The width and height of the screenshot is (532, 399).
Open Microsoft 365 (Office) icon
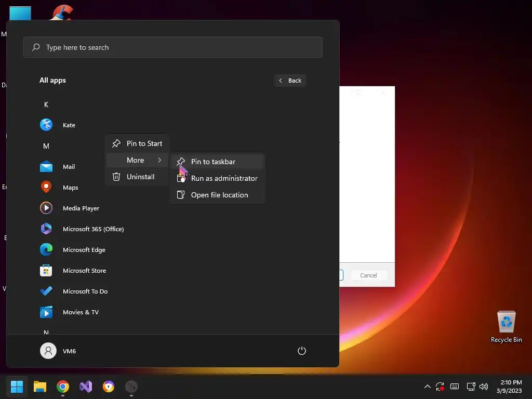coord(46,229)
